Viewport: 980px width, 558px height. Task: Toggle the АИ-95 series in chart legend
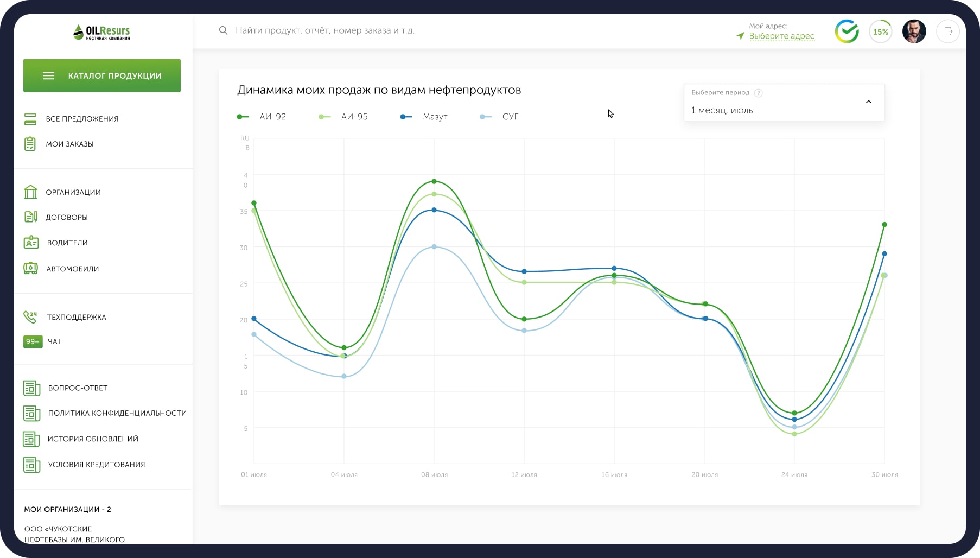pyautogui.click(x=343, y=117)
